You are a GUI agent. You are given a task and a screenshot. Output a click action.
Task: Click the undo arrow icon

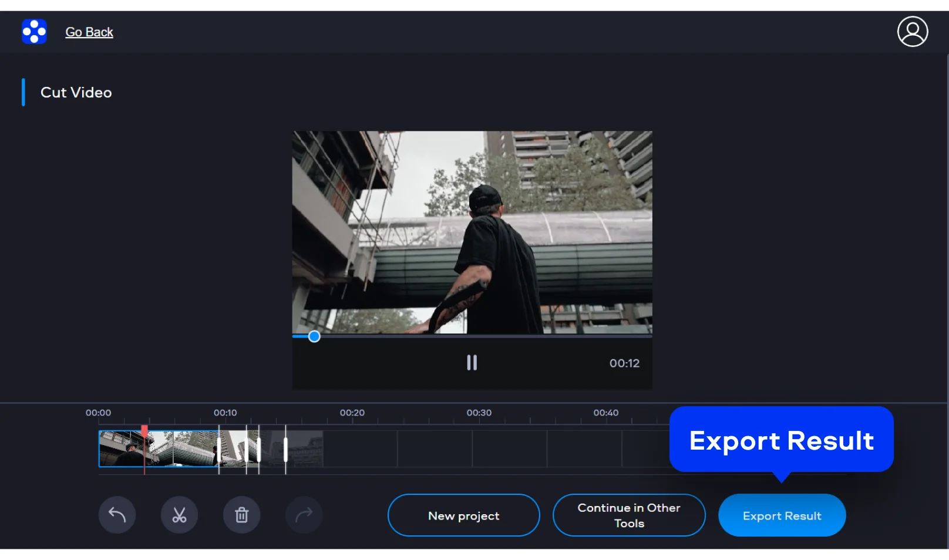coord(117,515)
